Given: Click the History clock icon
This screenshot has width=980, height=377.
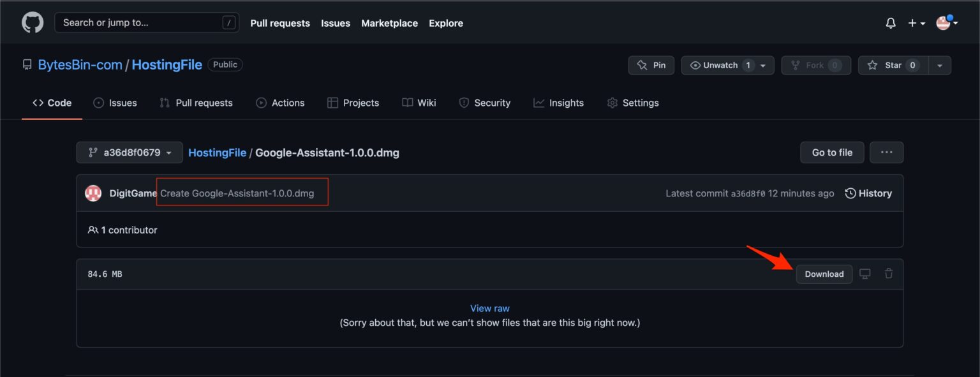Looking at the screenshot, I should (849, 193).
